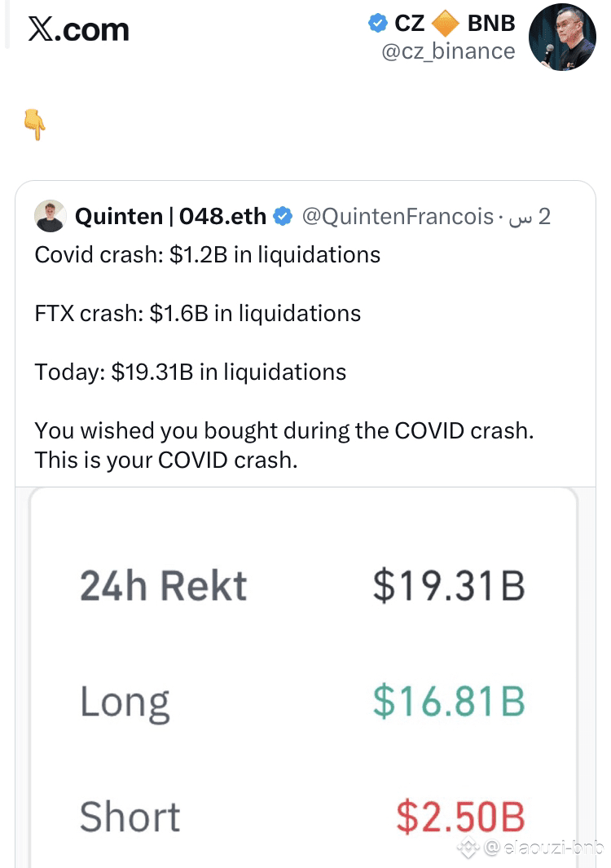Click the Binance logo in watermark

click(468, 848)
